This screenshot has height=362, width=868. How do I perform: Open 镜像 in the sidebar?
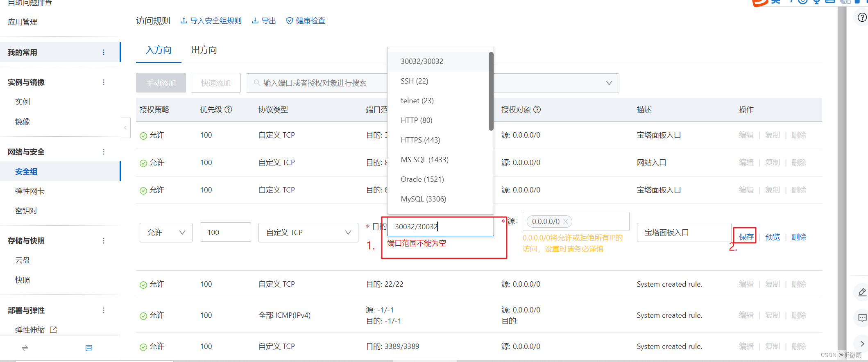point(23,122)
